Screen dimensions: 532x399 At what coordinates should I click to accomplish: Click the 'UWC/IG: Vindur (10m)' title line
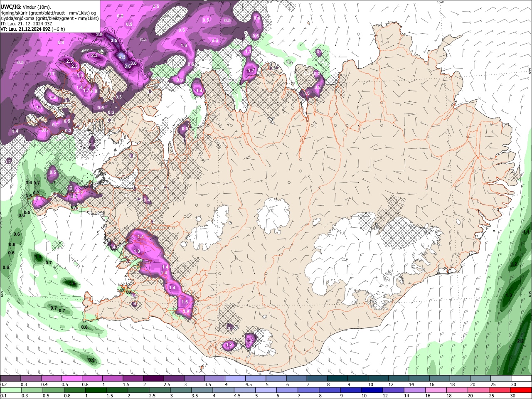(x=26, y=7)
